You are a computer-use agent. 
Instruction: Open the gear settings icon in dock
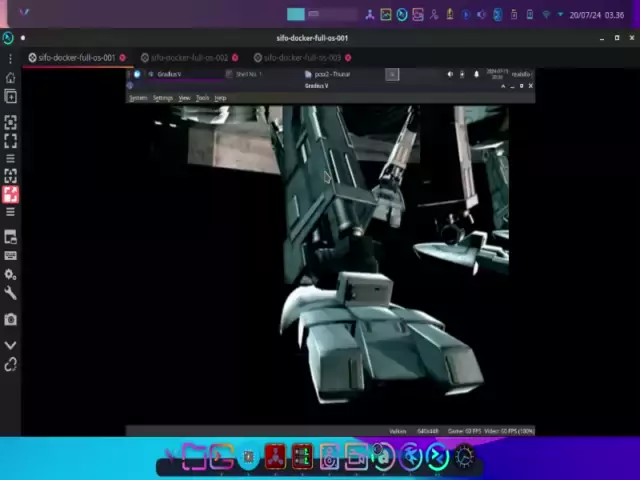pyautogui.click(x=464, y=458)
